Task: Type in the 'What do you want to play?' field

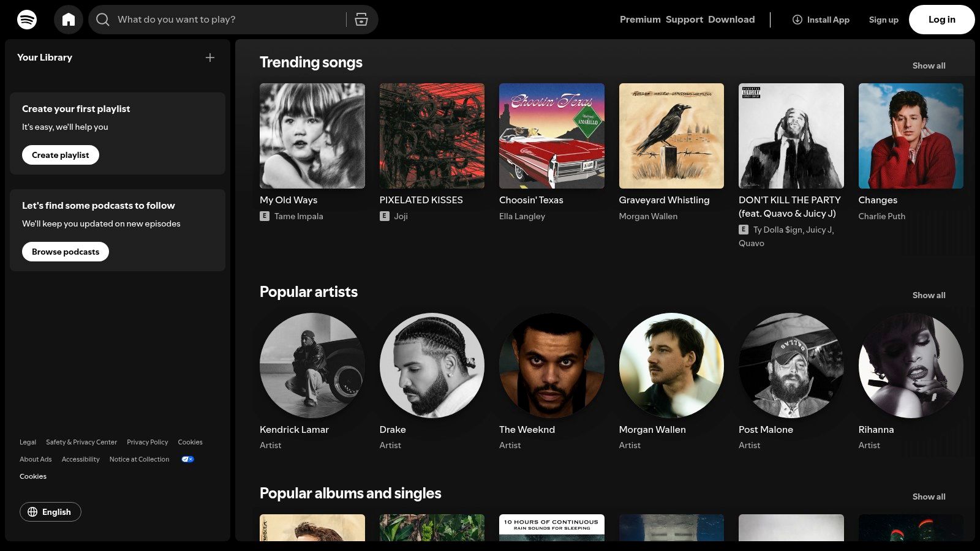Action: [227, 20]
